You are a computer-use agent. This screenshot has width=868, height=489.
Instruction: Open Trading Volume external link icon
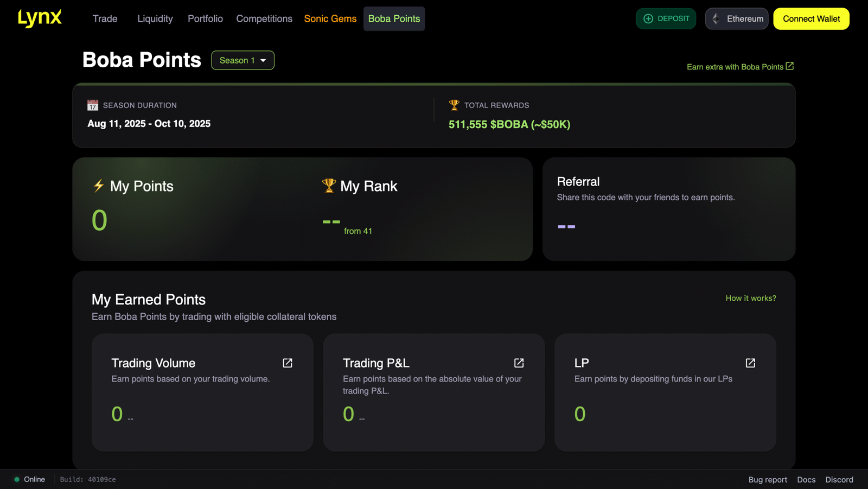point(288,363)
